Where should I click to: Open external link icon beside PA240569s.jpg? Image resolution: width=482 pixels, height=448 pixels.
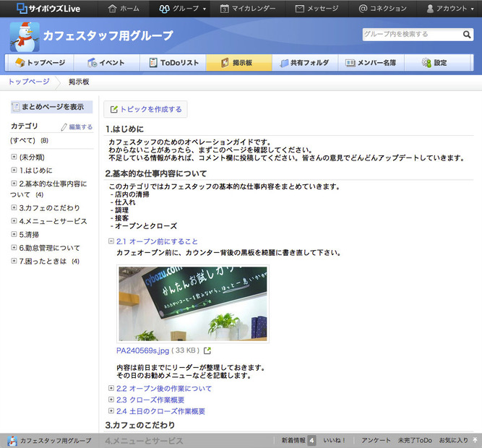[x=207, y=351]
